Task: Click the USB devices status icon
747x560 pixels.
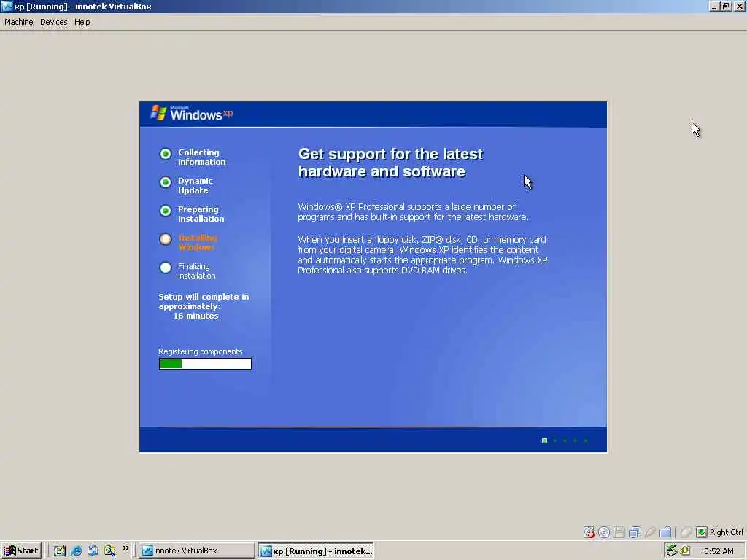Action: click(x=650, y=532)
